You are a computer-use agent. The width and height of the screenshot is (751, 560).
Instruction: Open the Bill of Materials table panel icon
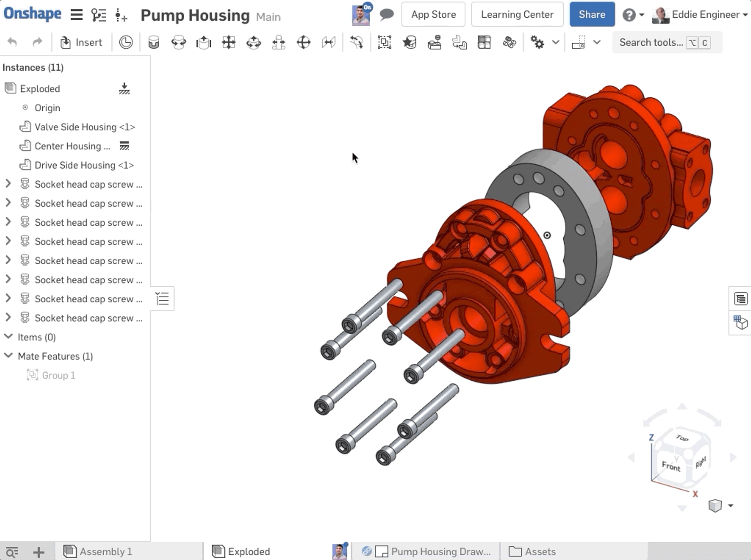[x=740, y=299]
